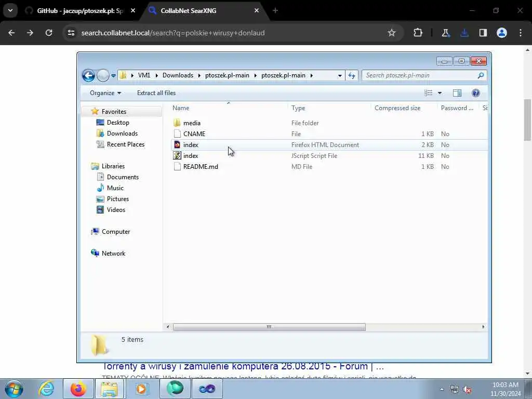Select Network in navigation pane
Viewport: 532px width, 399px height.
[113, 253]
